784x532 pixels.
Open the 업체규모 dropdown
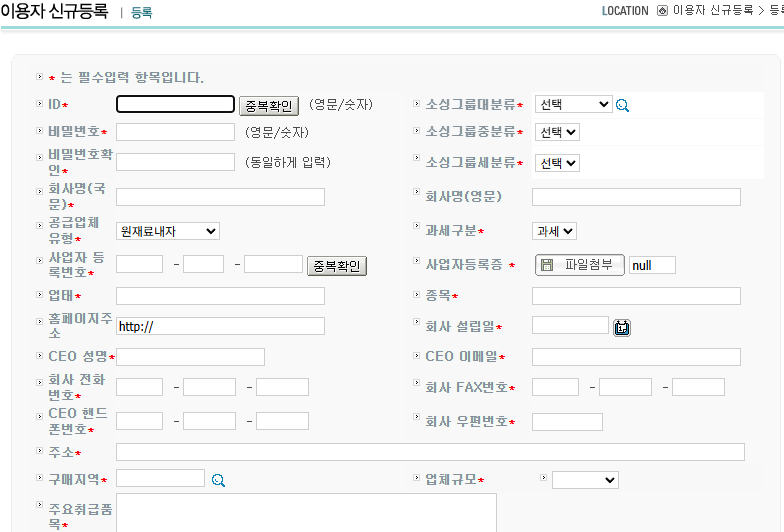point(585,480)
